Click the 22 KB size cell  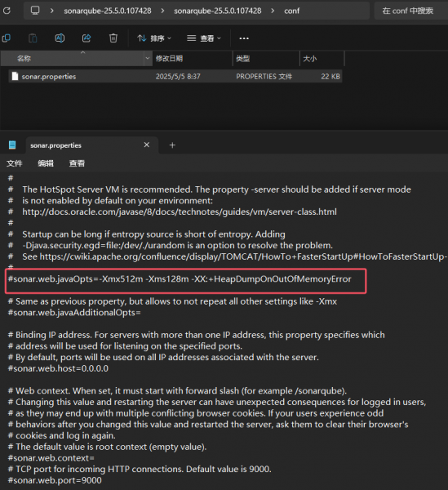pos(330,77)
